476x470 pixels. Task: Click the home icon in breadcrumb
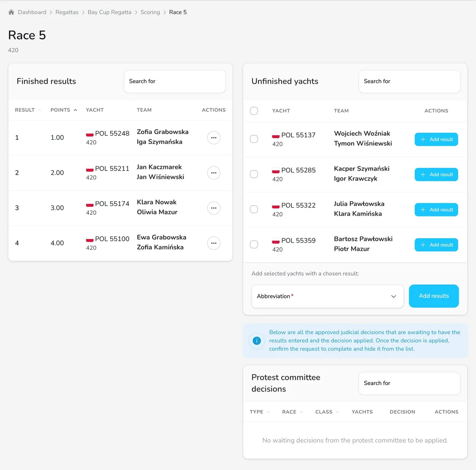(11, 12)
